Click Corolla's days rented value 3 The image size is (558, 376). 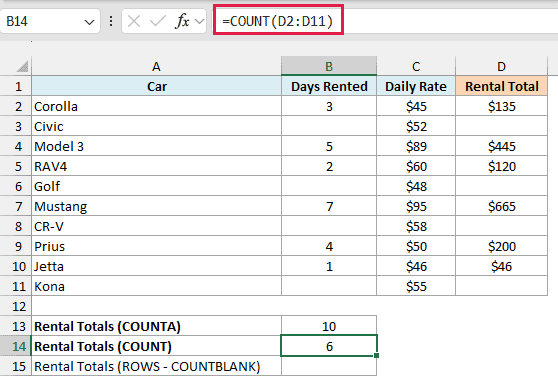point(329,106)
